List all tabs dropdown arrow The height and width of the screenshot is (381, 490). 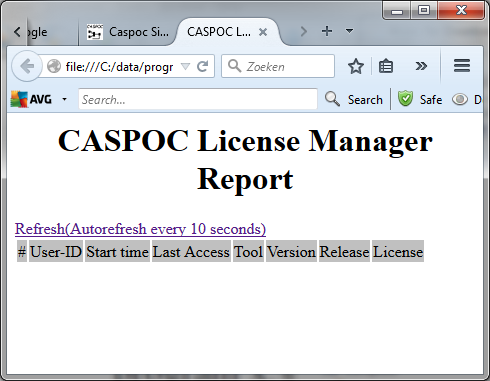pyautogui.click(x=349, y=31)
